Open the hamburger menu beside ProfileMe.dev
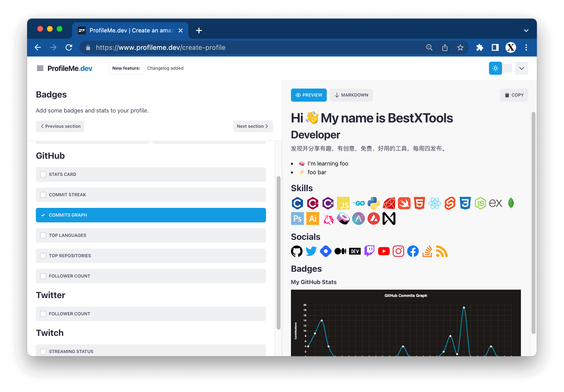Viewport: 564px width, 392px height. click(x=40, y=68)
